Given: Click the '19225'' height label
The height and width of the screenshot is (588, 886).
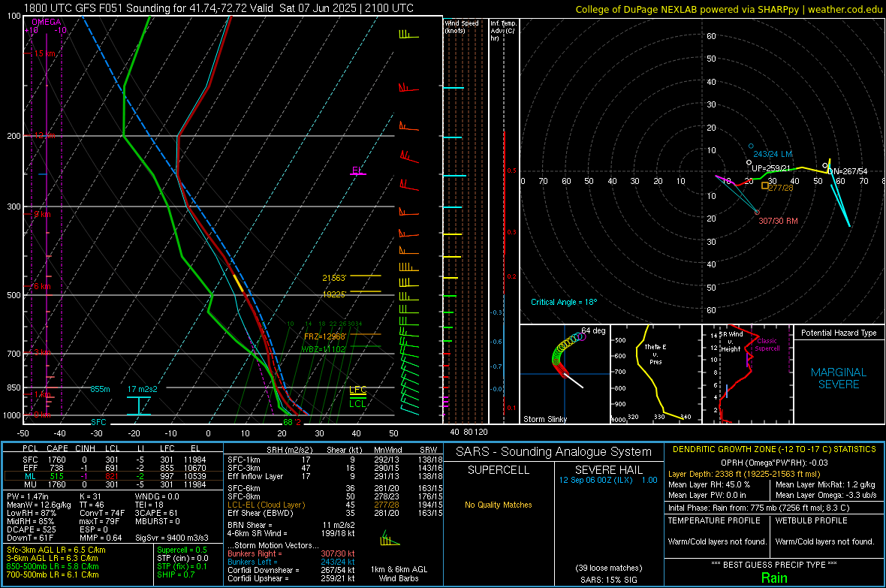Looking at the screenshot, I should (x=334, y=294).
